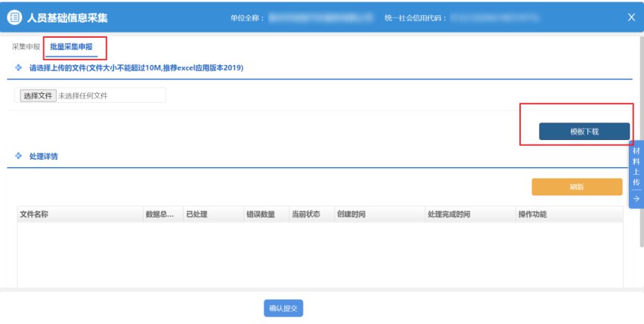The image size is (644, 324).
Task: Click the 当前状态 column header
Action: coord(306,214)
